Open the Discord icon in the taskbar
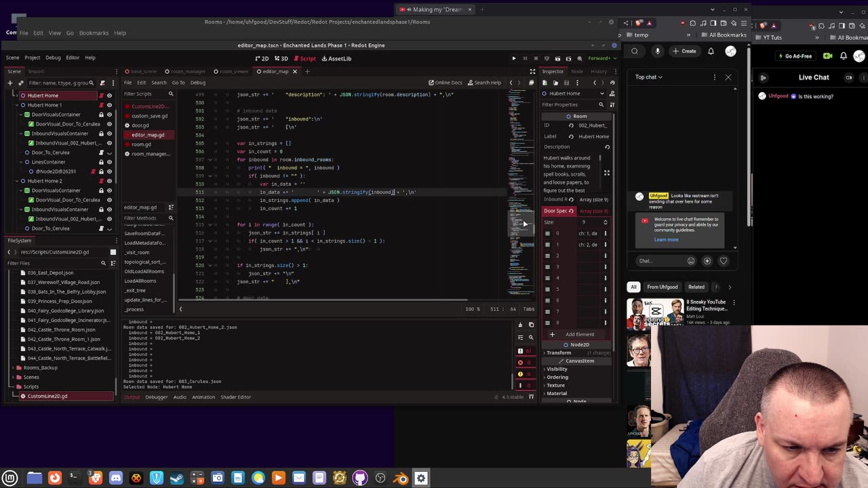The width and height of the screenshot is (868, 488). pyautogui.click(x=116, y=478)
